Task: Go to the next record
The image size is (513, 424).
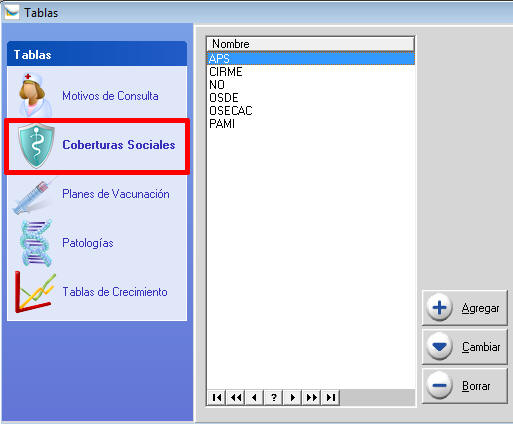Action: 293,397
